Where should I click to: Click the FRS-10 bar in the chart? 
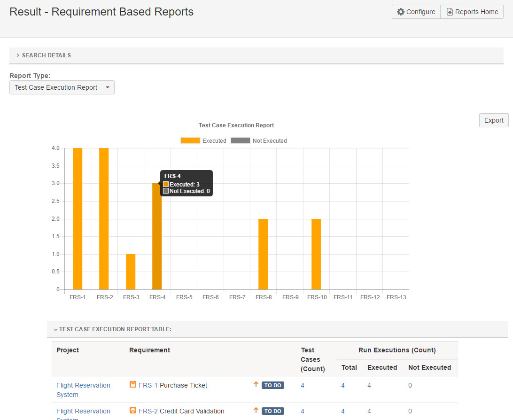coord(316,254)
